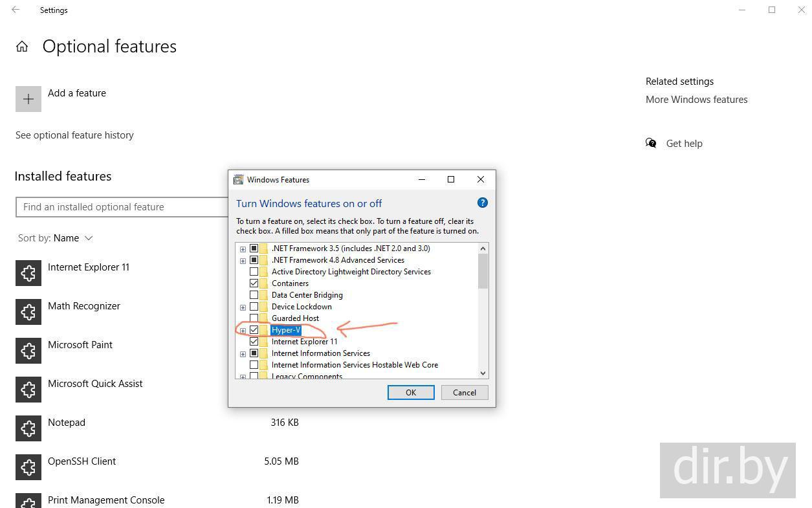Enable Internet Information Services Hostable Web Core checkbox
812x508 pixels.
click(x=254, y=365)
